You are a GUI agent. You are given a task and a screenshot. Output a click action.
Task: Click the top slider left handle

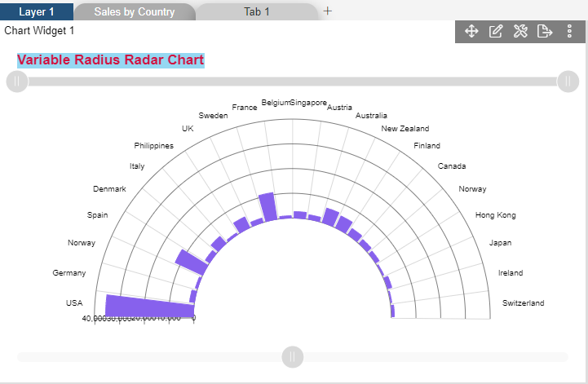click(x=17, y=82)
